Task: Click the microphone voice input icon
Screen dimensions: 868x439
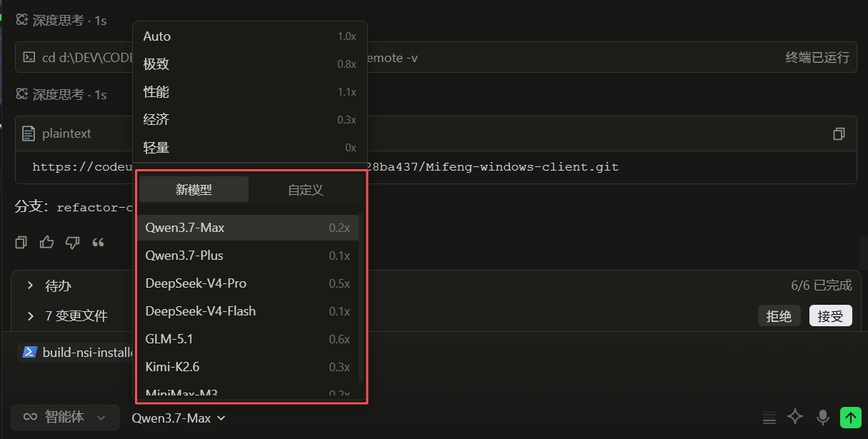Action: pos(823,417)
